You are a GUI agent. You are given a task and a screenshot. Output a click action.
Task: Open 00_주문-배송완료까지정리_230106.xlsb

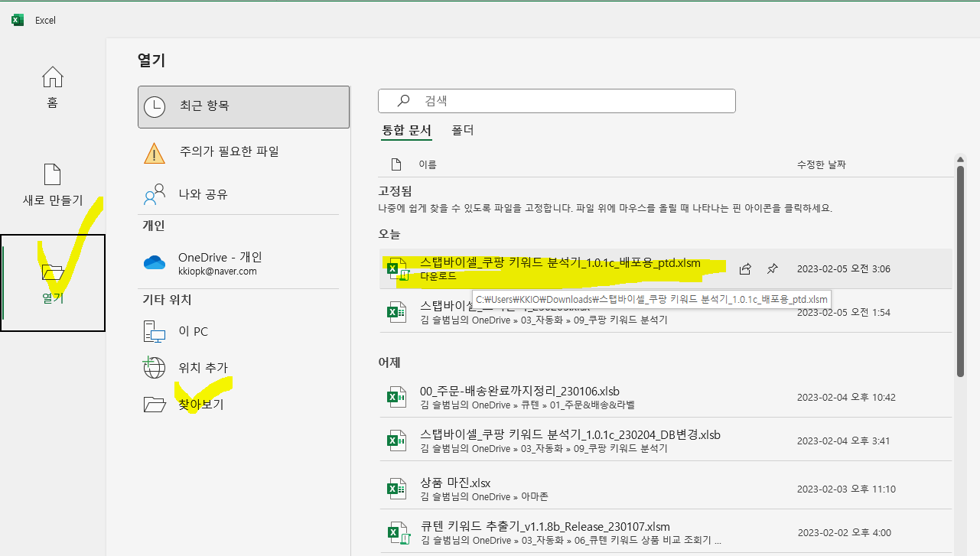[x=666, y=397]
